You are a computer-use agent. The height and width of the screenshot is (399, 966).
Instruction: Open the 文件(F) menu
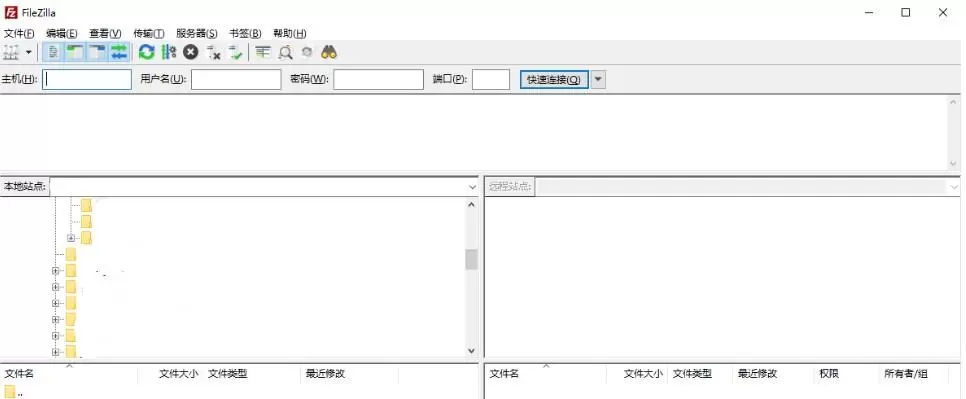pyautogui.click(x=19, y=33)
